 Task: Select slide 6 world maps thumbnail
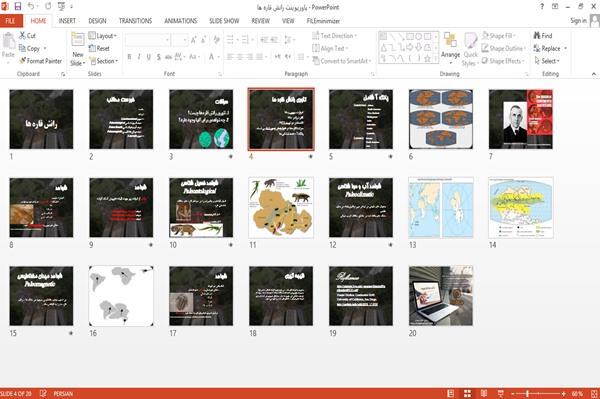441,119
